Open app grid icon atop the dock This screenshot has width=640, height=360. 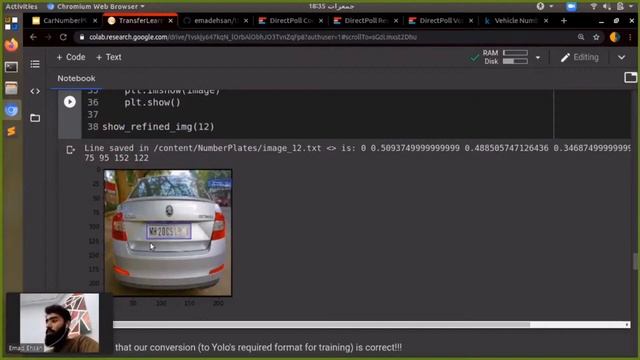coord(11,23)
